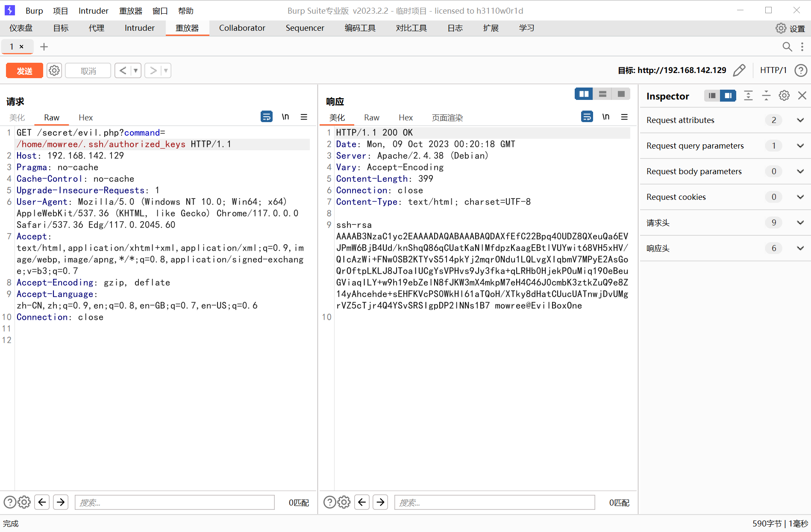Expand all Inspector sections
This screenshot has width=811, height=532.
point(748,96)
